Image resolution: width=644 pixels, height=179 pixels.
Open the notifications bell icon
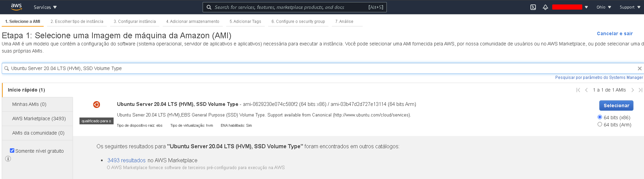point(545,7)
